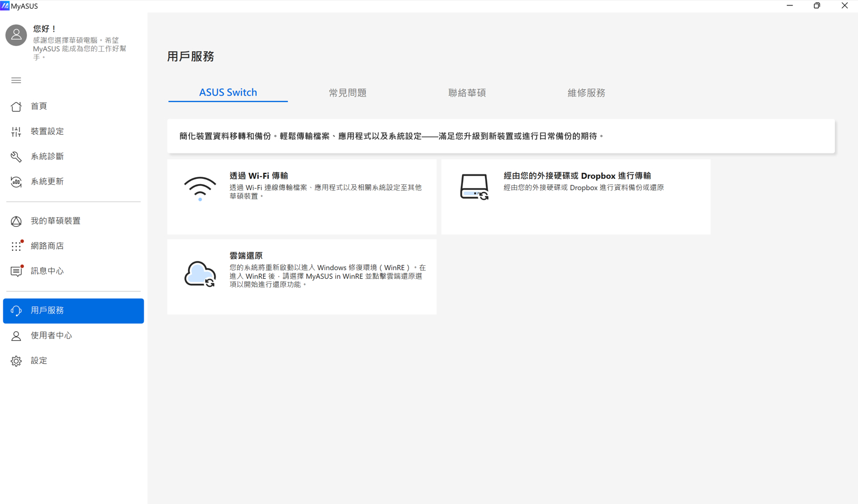Open 設定 in the sidebar
858x504 pixels.
[x=73, y=361]
